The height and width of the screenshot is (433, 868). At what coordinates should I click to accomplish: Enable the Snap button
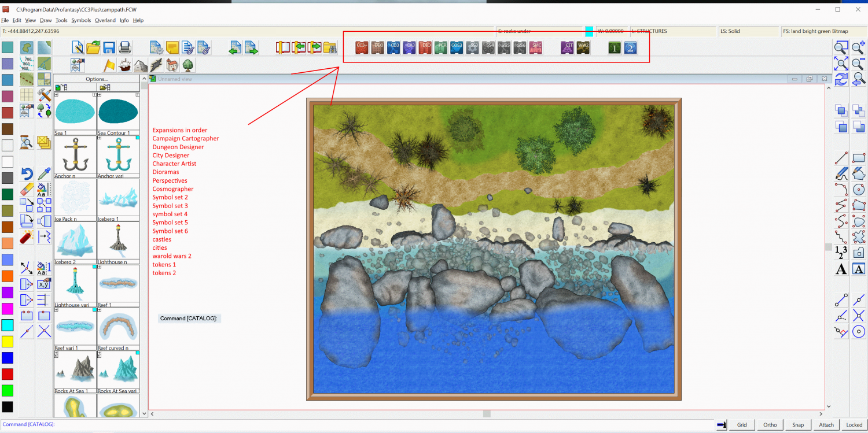(798, 425)
